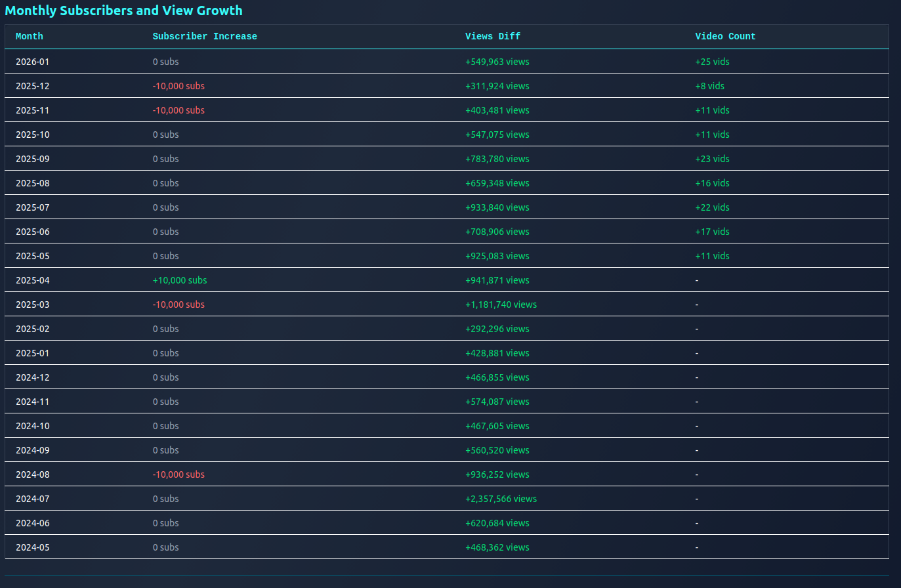This screenshot has height=588, width=901.
Task: Select the 2024-05 month cell
Action: pos(33,547)
